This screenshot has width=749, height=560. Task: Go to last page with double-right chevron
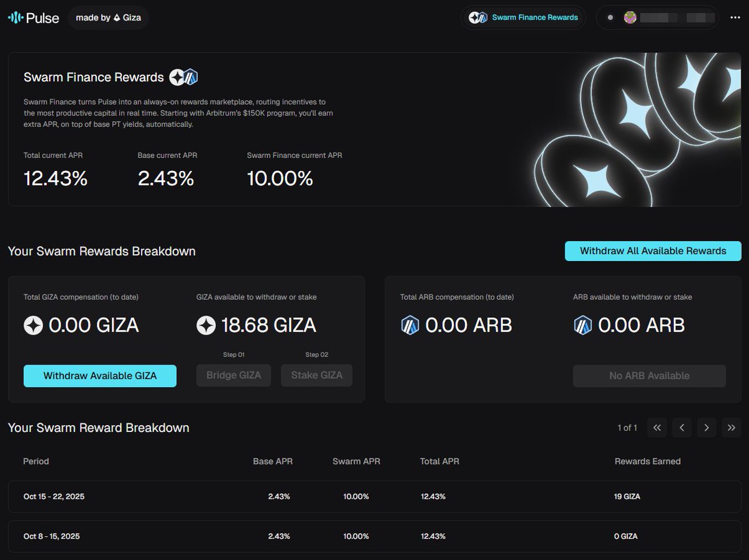[x=732, y=428]
